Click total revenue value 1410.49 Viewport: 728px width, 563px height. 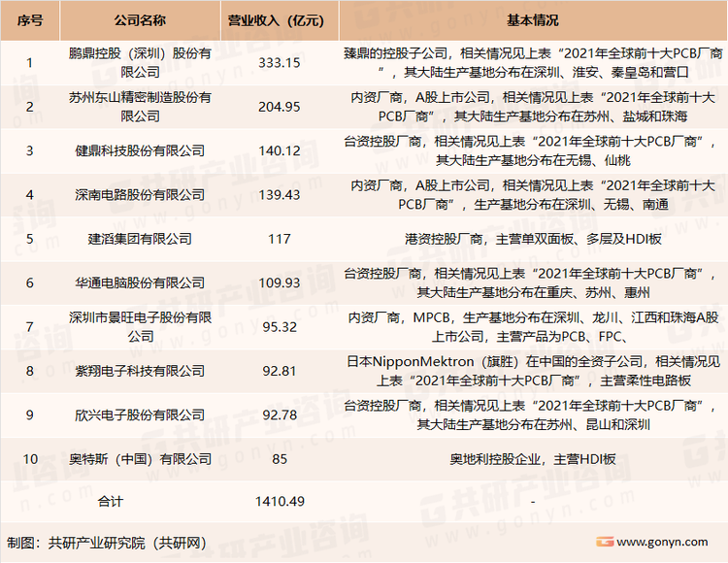[280, 501]
